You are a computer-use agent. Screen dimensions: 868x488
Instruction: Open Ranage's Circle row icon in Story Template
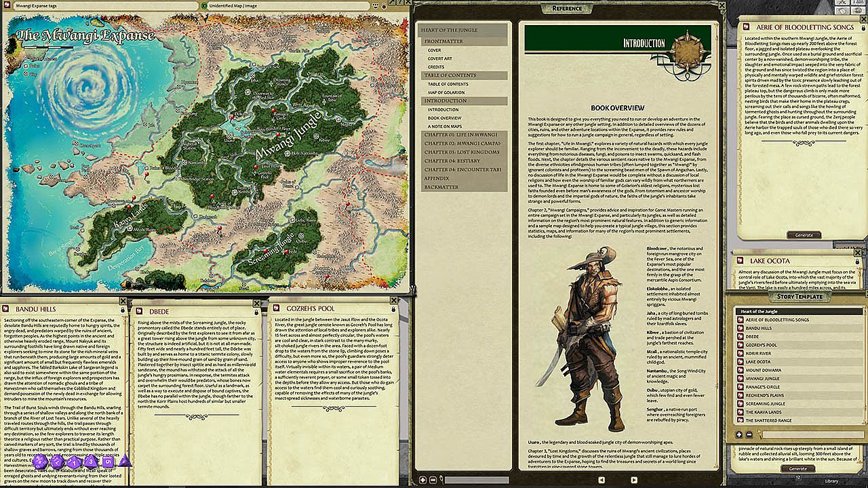tap(741, 387)
